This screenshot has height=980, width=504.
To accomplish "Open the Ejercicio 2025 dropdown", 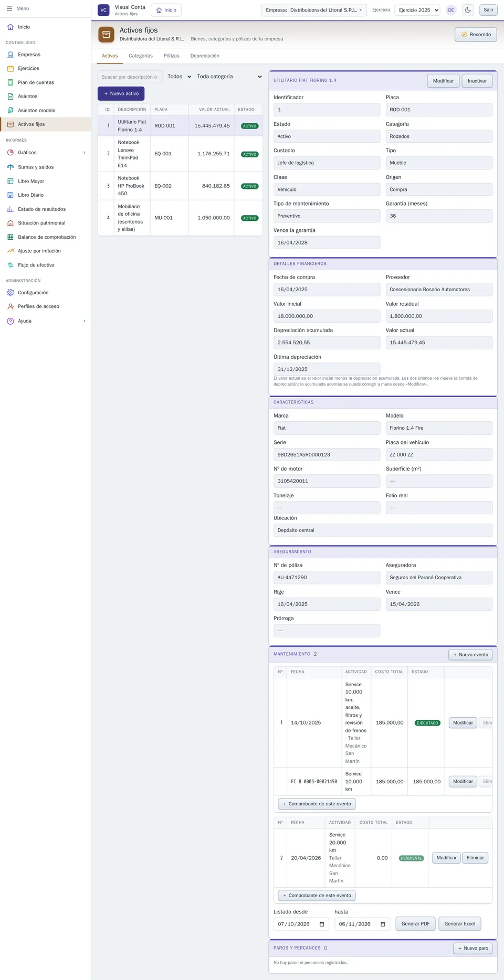I will (x=418, y=10).
